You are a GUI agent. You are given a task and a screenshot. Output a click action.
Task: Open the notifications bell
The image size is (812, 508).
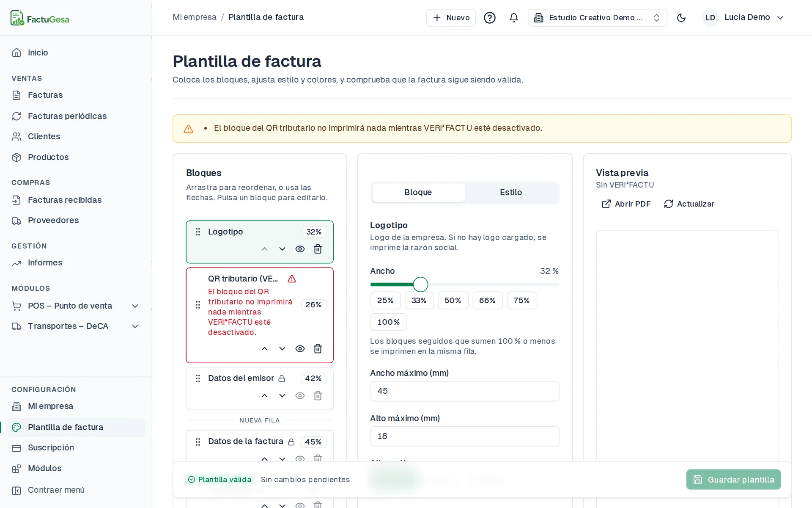tap(513, 18)
